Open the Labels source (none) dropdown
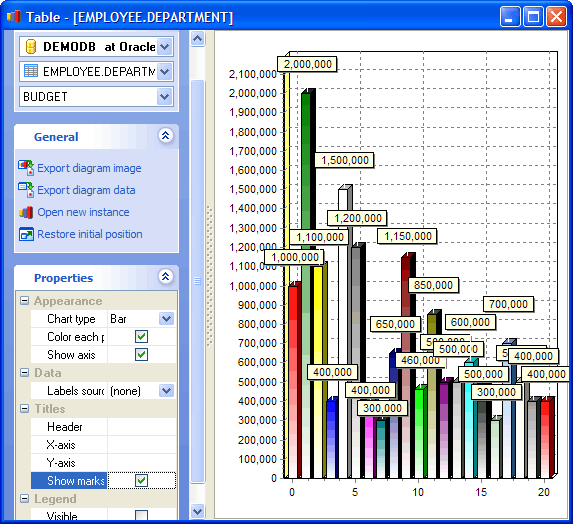The image size is (573, 524). [167, 391]
